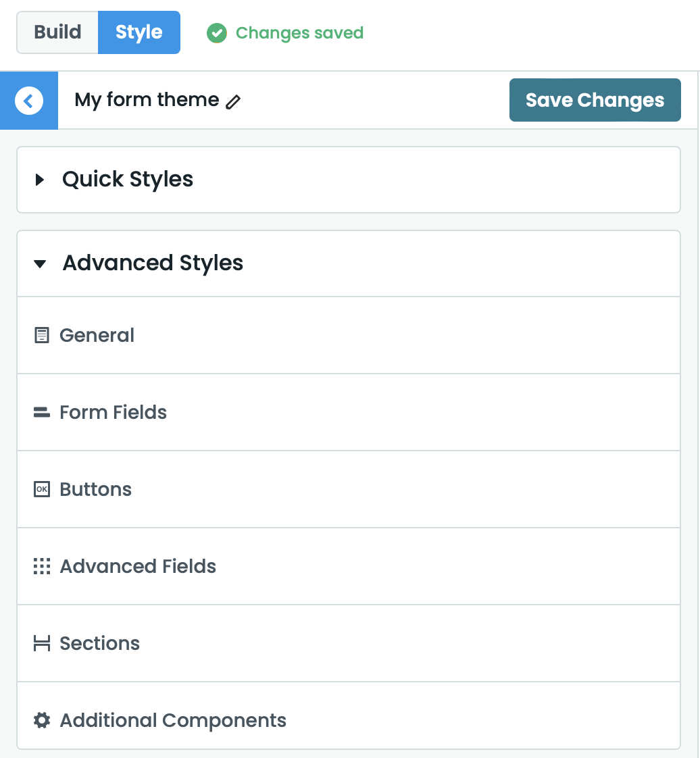
Task: Open the Form Fields styling options
Action: pyautogui.click(x=112, y=411)
